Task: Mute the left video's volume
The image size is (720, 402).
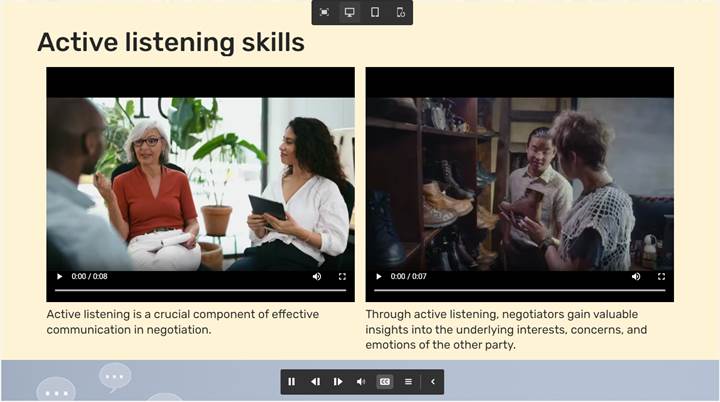Action: 317,276
